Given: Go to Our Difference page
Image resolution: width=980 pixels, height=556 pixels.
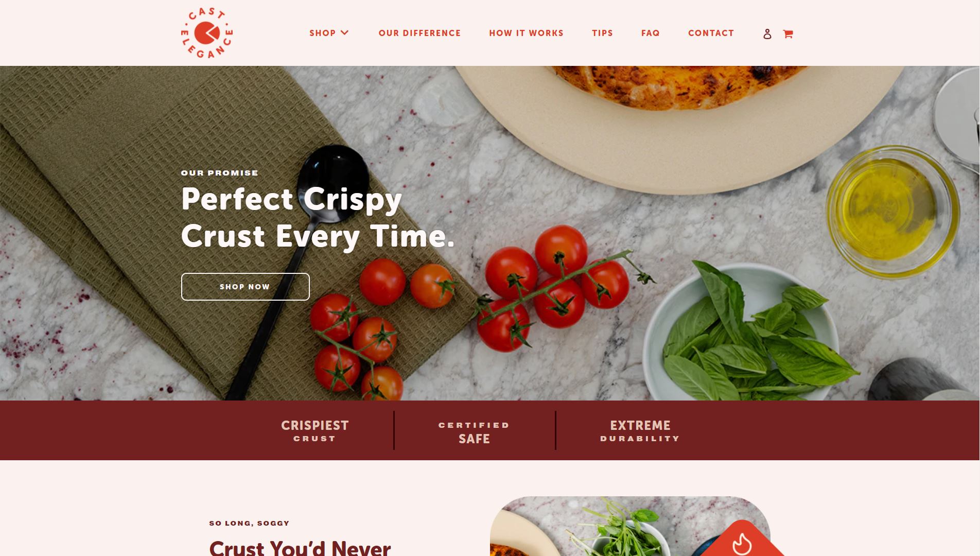Looking at the screenshot, I should click(x=419, y=33).
